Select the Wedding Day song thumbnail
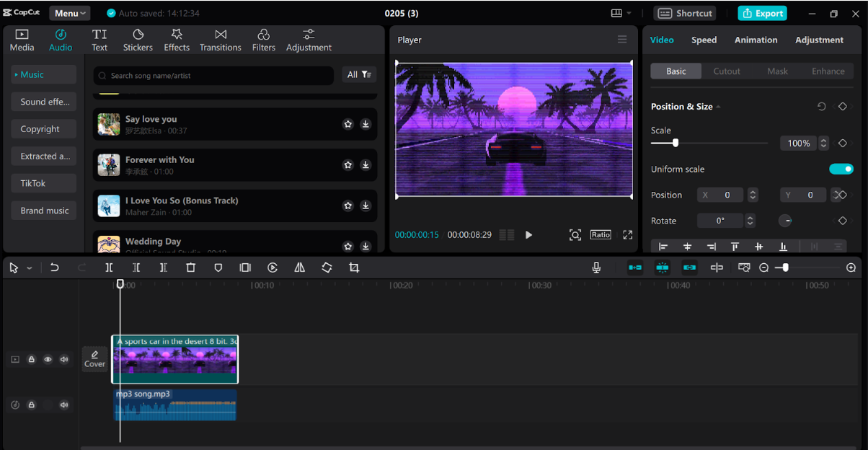Image resolution: width=868 pixels, height=450 pixels. (109, 244)
